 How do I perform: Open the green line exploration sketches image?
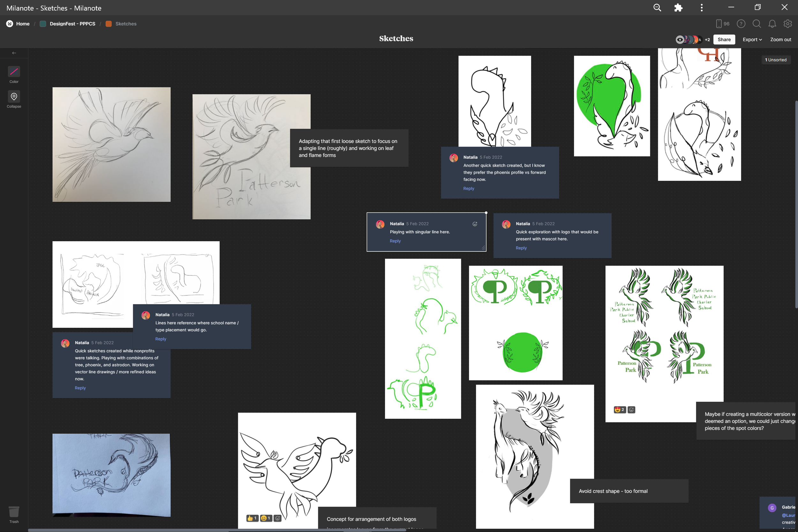(x=423, y=339)
